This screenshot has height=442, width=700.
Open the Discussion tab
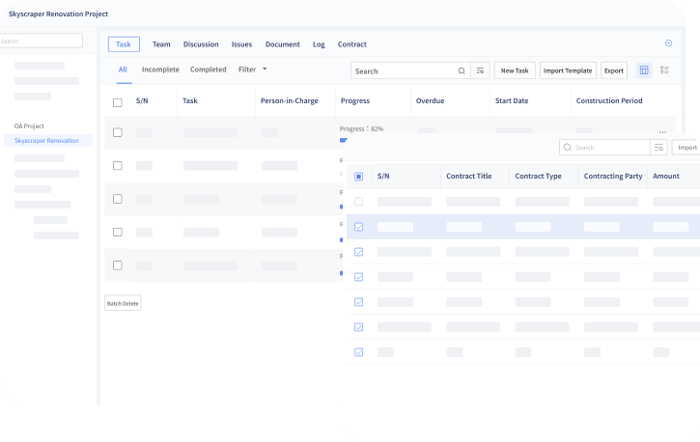tap(201, 44)
